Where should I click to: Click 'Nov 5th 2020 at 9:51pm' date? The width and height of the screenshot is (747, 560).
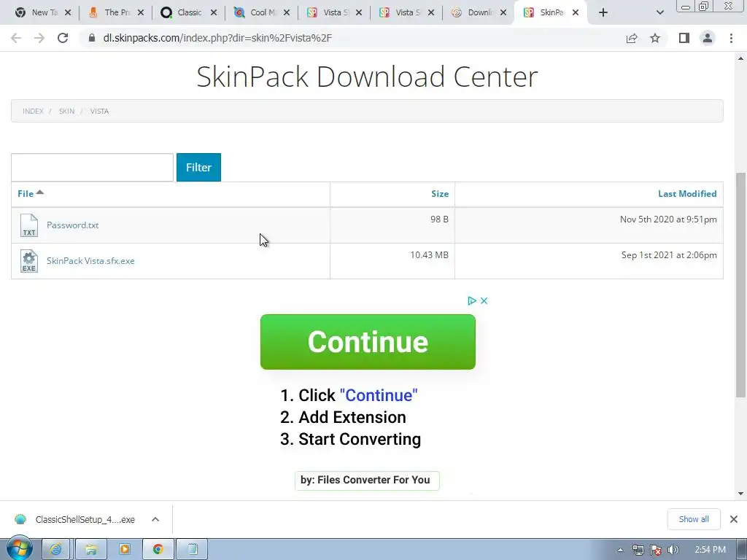(668, 219)
